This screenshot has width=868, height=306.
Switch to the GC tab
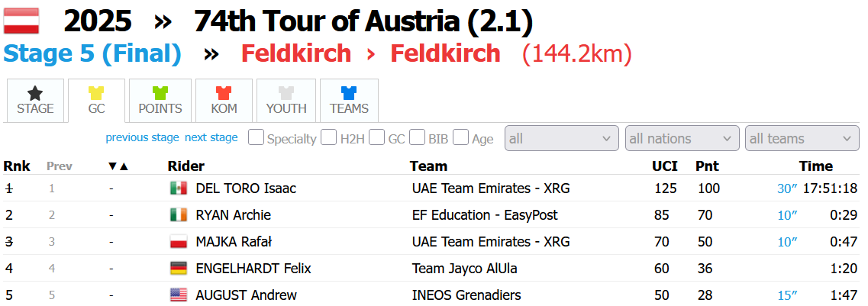coord(96,100)
